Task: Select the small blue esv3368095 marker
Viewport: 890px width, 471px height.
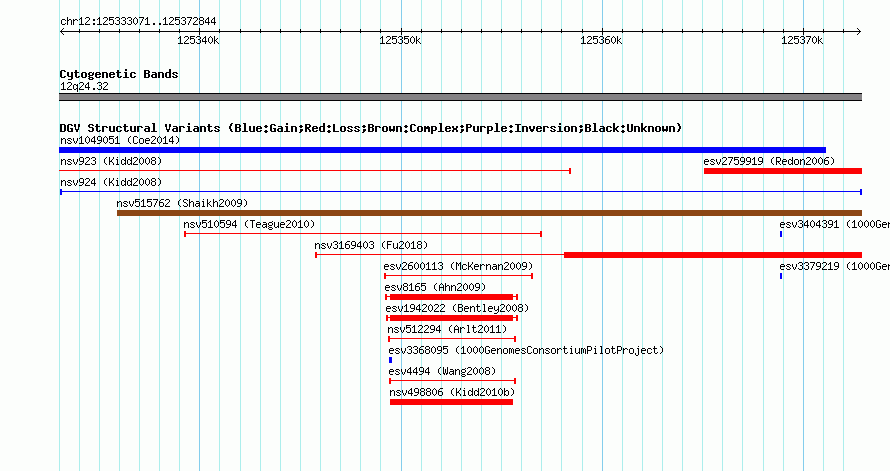Action: point(391,360)
